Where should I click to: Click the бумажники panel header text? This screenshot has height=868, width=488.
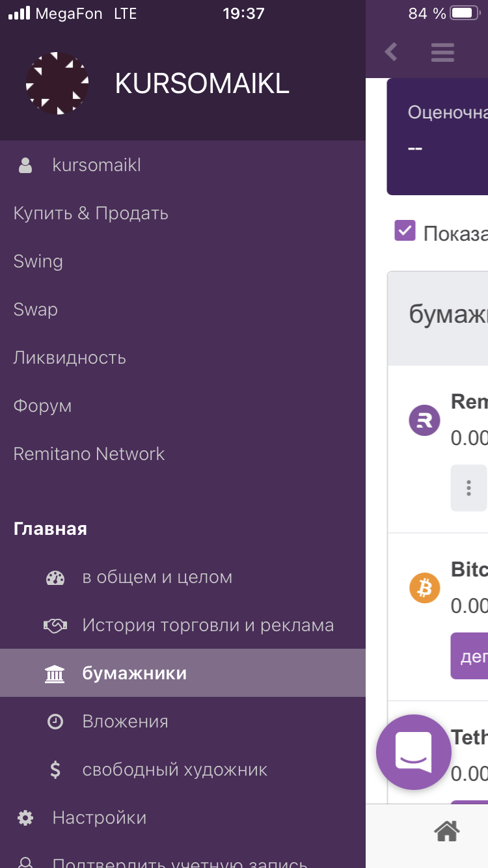click(448, 315)
